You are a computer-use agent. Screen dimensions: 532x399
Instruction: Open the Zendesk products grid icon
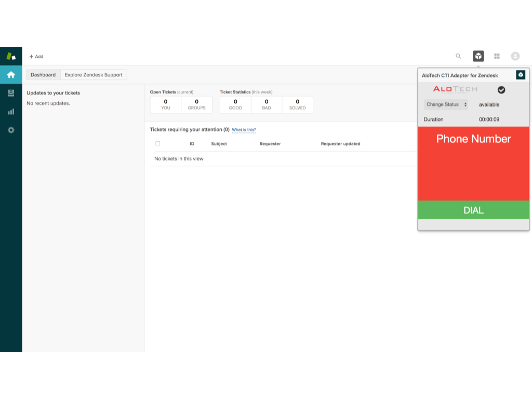[497, 56]
